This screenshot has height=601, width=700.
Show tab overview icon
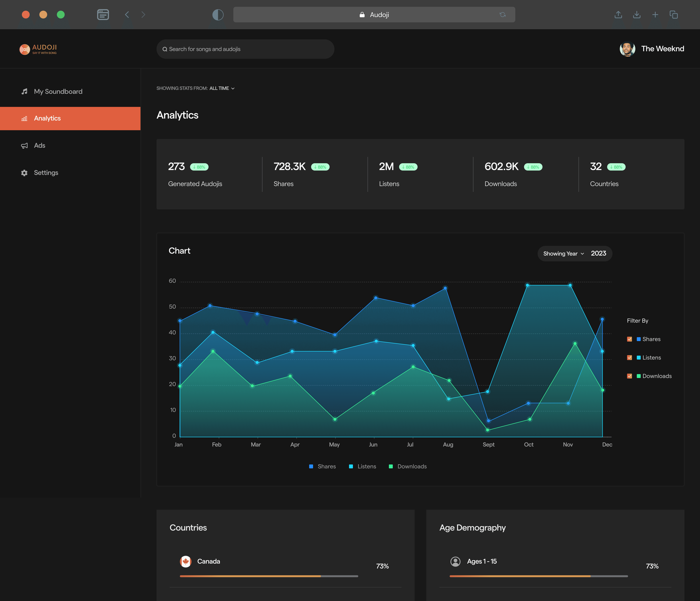(x=674, y=15)
